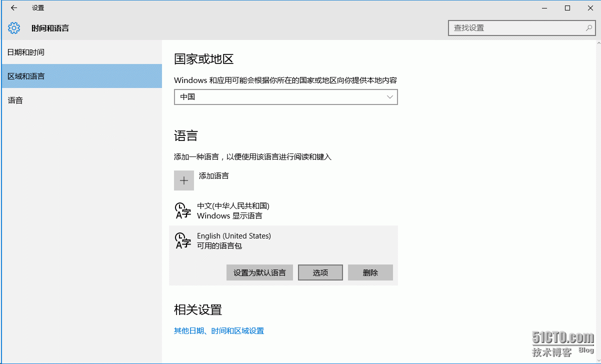This screenshot has height=364, width=601.
Task: Click the Windows 显示语言 label
Action: point(229,215)
